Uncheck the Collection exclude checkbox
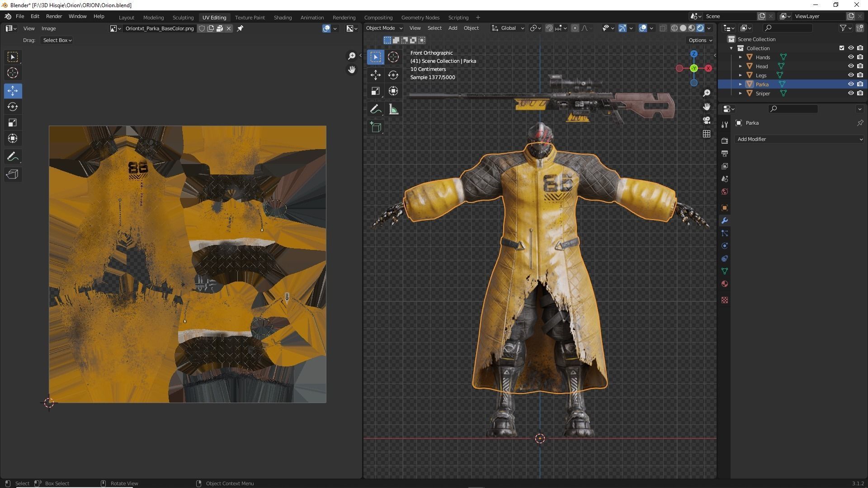The image size is (868, 488). tap(841, 48)
